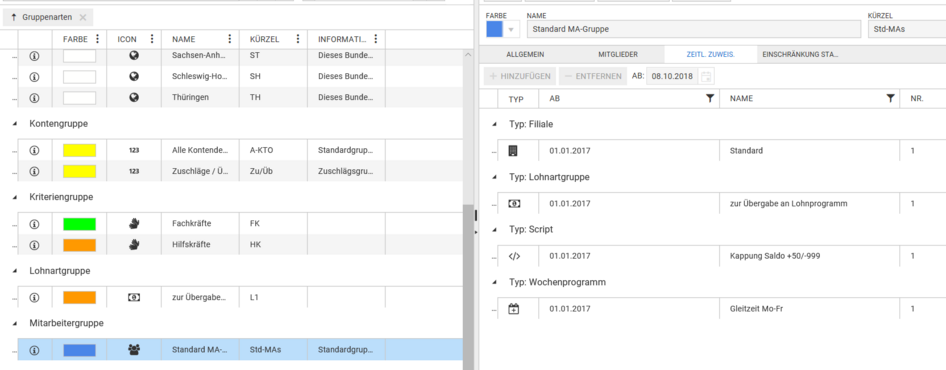Collapse the Typ: Wochenprogramm section
Viewport: 946px width, 370px height.
(x=495, y=282)
